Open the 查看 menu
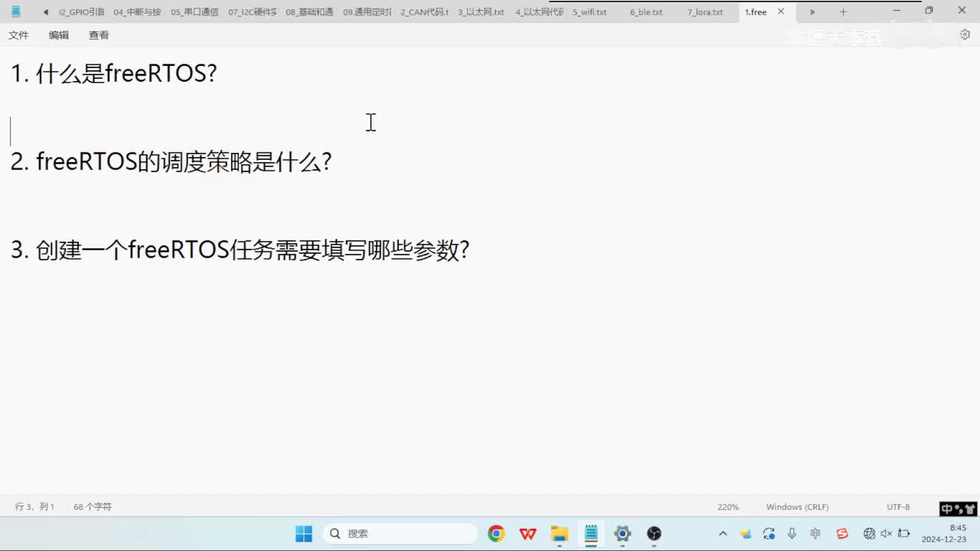The height and width of the screenshot is (551, 980). click(99, 35)
